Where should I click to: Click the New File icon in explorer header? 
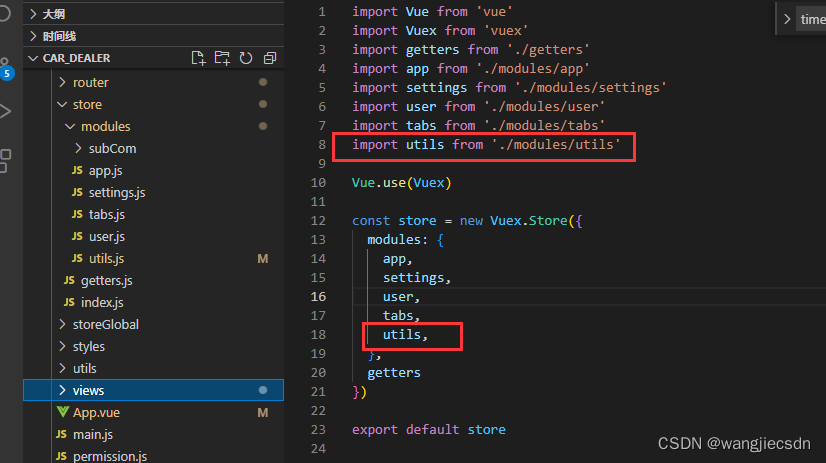[198, 58]
